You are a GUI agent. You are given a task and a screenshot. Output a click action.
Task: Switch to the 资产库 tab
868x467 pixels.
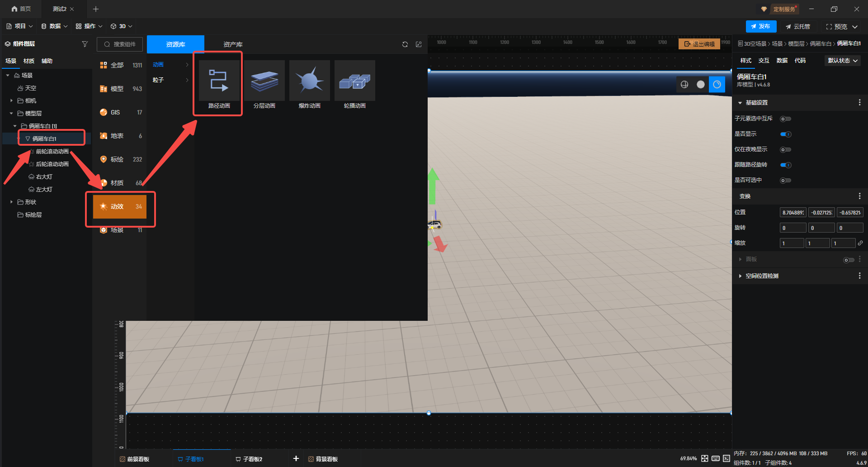coord(233,44)
